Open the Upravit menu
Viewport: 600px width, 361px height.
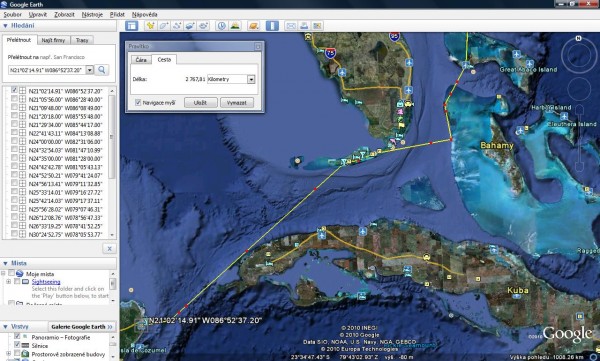coord(38,15)
